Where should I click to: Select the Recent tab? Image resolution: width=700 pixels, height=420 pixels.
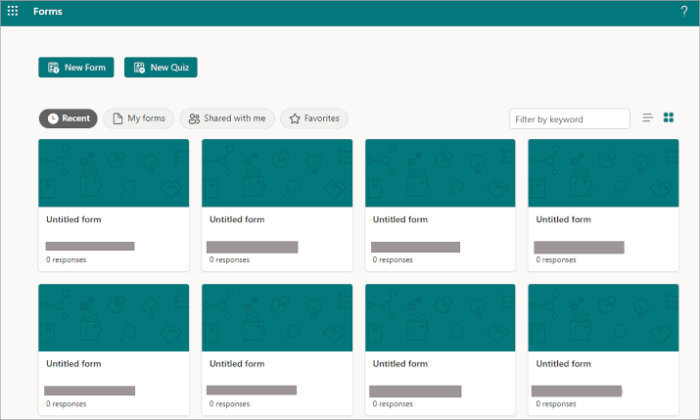click(68, 118)
